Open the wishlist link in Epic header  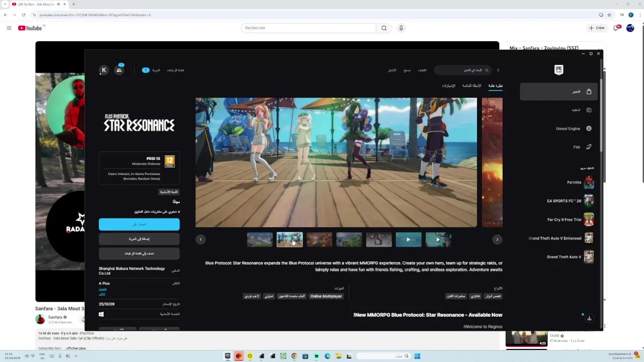point(176,70)
